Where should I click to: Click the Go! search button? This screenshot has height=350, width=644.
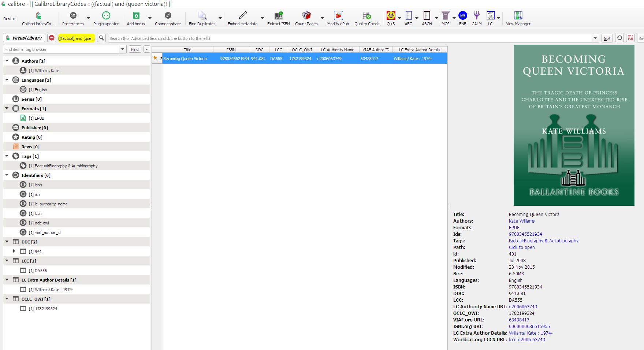click(607, 38)
